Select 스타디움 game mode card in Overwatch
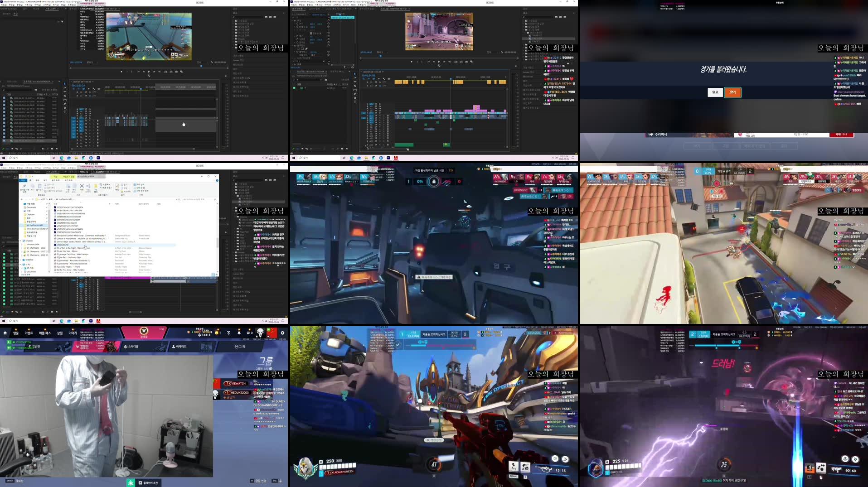The height and width of the screenshot is (487, 868). click(144, 347)
